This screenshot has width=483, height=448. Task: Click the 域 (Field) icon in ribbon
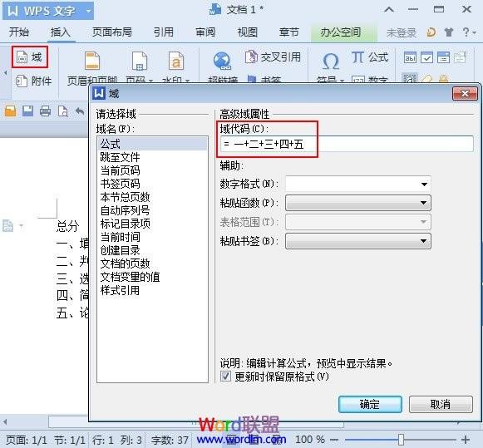22,57
